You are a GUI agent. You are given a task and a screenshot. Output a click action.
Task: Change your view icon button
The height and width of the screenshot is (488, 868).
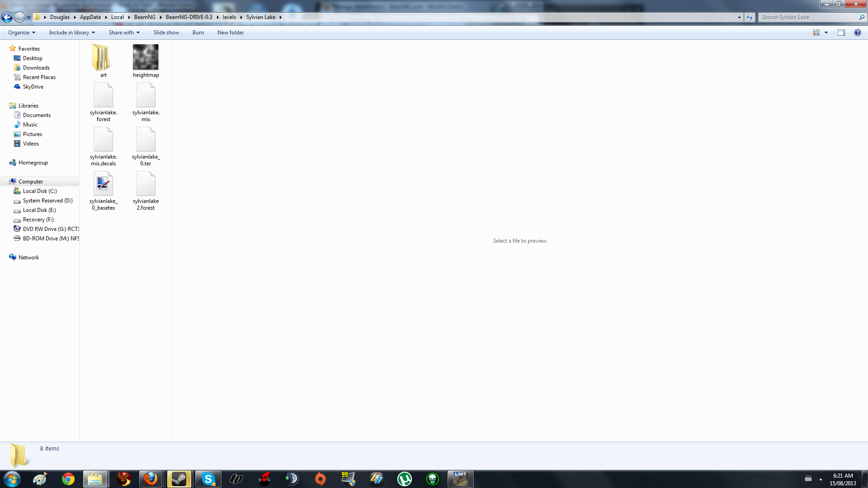pyautogui.click(x=816, y=33)
